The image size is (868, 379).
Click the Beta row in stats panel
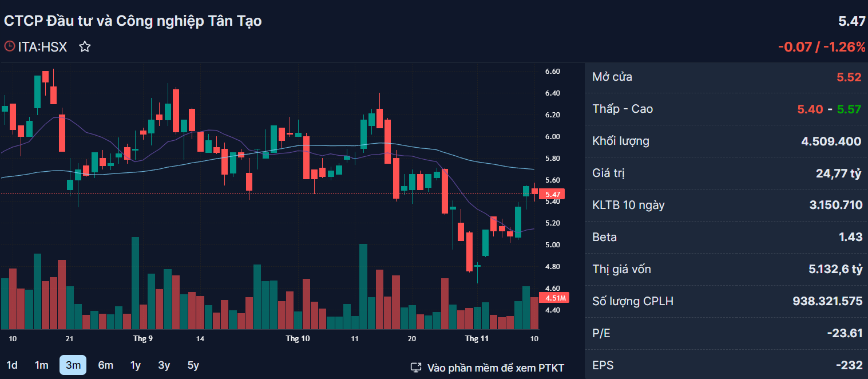(727, 237)
